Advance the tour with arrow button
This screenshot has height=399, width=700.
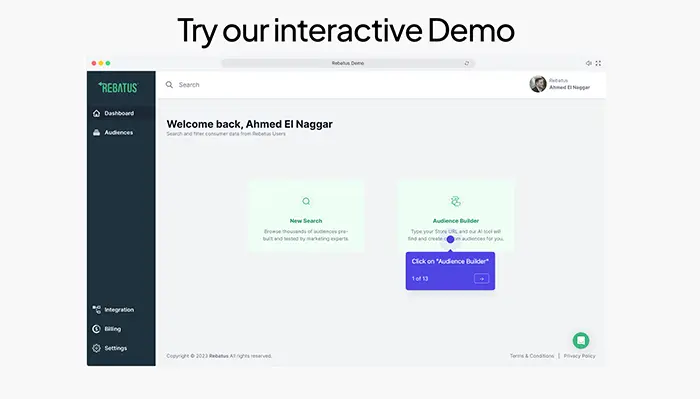click(481, 278)
